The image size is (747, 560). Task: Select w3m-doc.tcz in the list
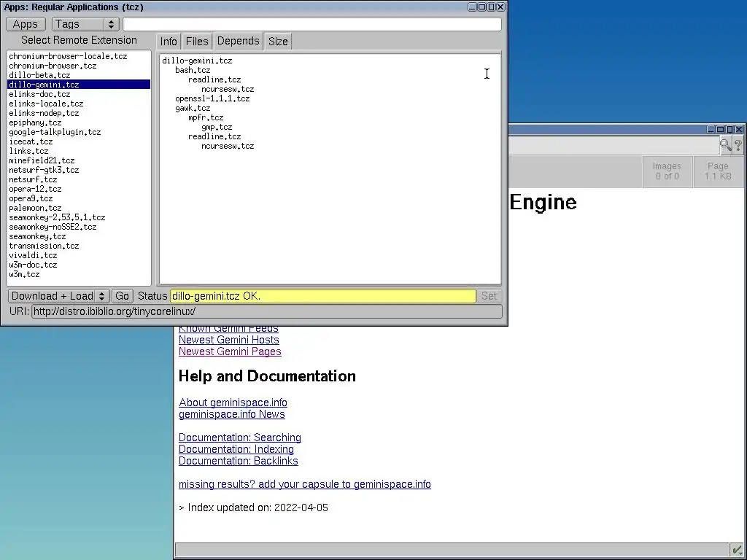click(x=79, y=265)
